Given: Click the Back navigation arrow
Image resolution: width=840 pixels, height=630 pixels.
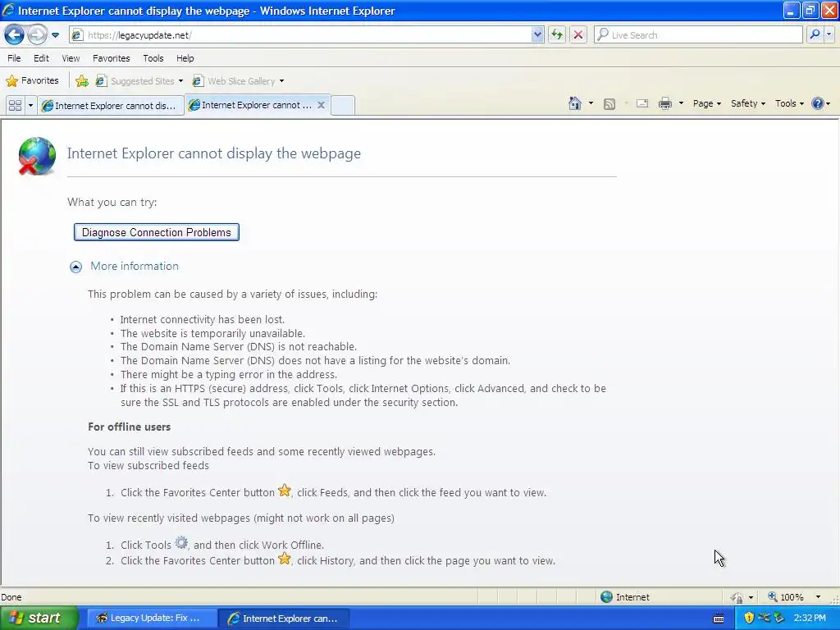Looking at the screenshot, I should click(x=15, y=35).
